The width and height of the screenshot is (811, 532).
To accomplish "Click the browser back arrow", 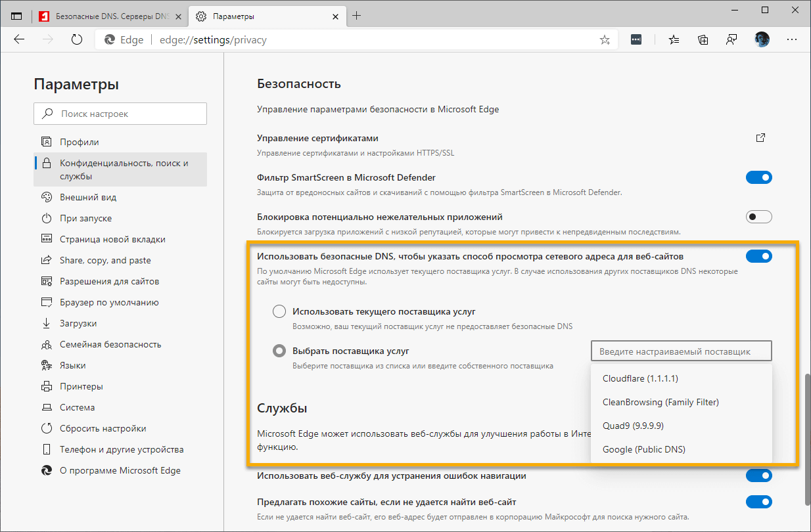I will [x=19, y=39].
